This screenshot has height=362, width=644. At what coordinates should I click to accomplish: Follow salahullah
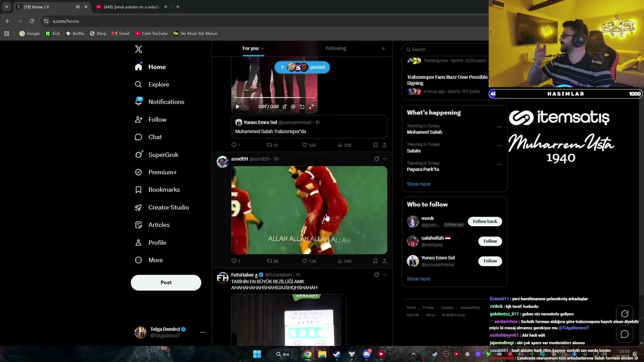click(490, 241)
